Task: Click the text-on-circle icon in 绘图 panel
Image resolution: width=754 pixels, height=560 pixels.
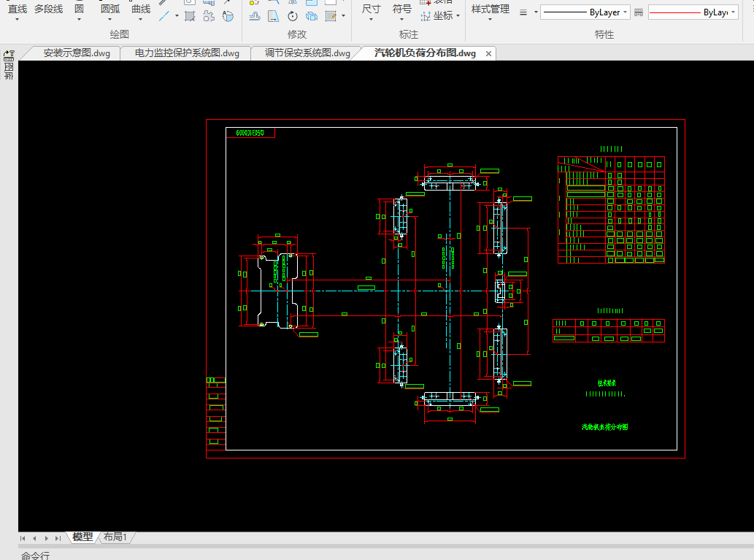Action: click(228, 16)
